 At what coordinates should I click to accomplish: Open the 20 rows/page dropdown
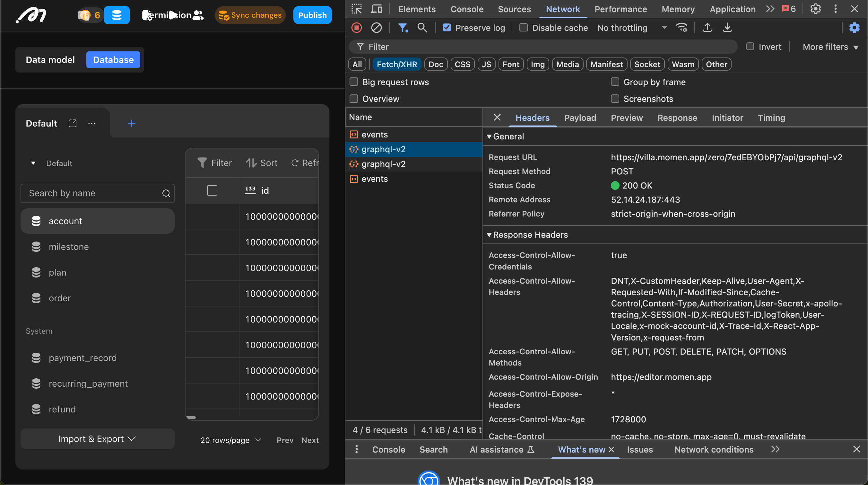(230, 440)
